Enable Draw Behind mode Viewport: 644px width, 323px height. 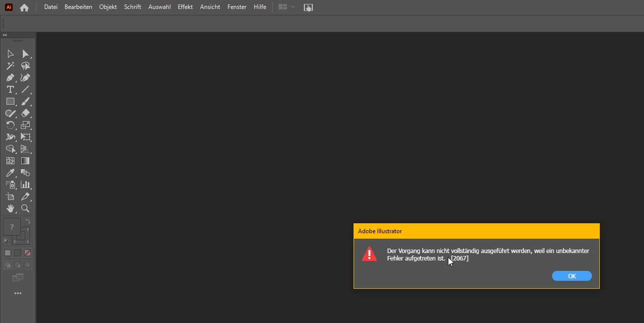coord(17,265)
